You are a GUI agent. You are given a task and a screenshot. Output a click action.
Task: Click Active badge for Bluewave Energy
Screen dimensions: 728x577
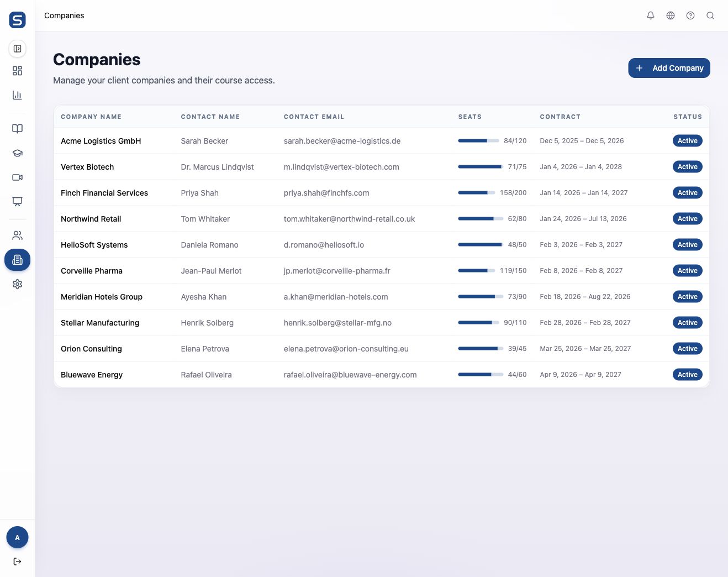(x=688, y=375)
